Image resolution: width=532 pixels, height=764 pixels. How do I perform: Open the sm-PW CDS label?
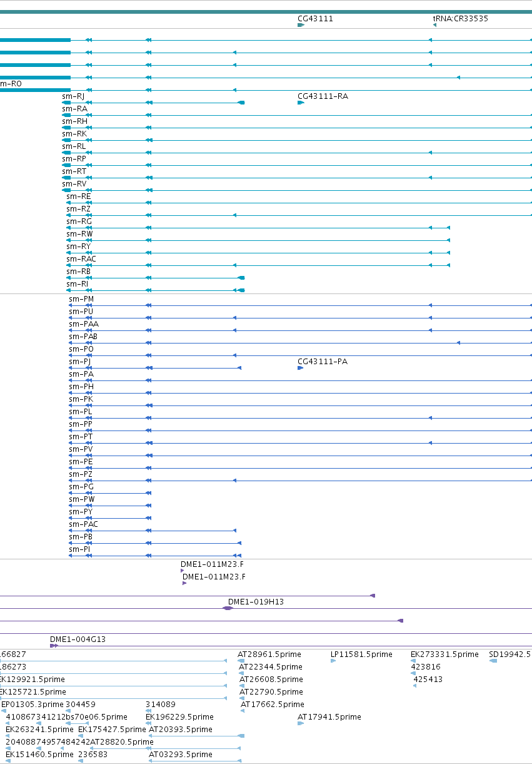(x=82, y=499)
